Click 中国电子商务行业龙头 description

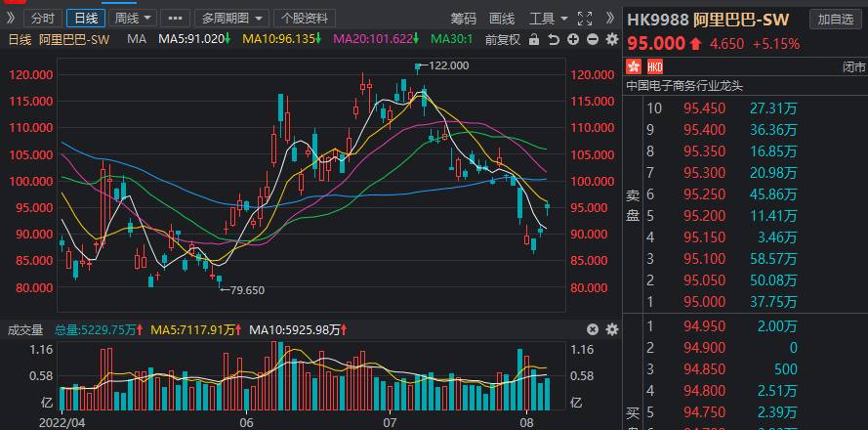pos(684,86)
